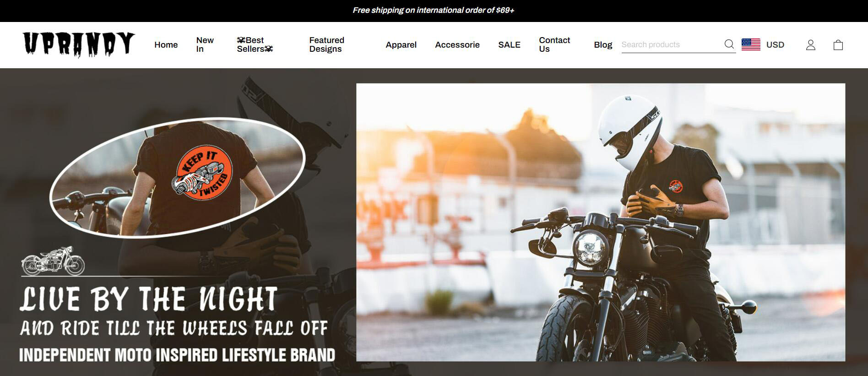Open the Best Sellers menu
This screenshot has width=868, height=376.
coord(255,44)
